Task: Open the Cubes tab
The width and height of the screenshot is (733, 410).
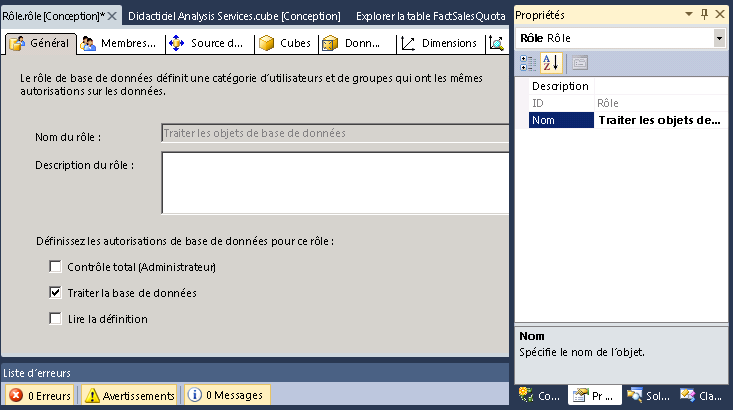Action: (x=284, y=44)
